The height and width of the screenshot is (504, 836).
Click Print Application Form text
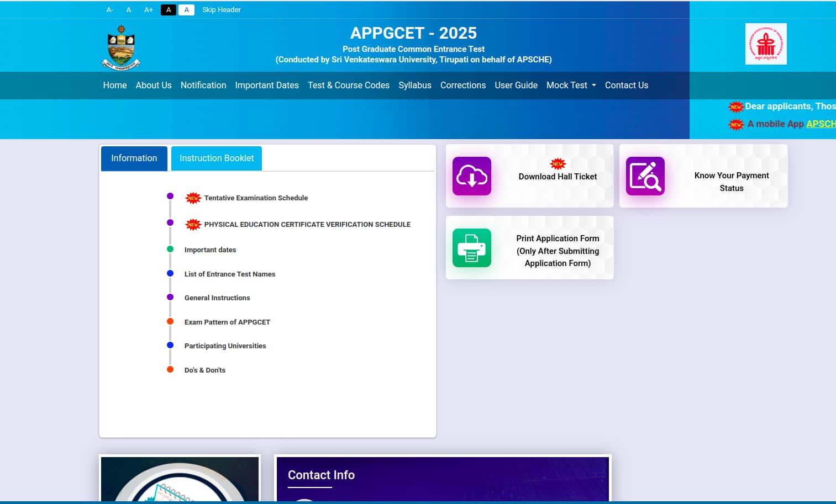558,251
